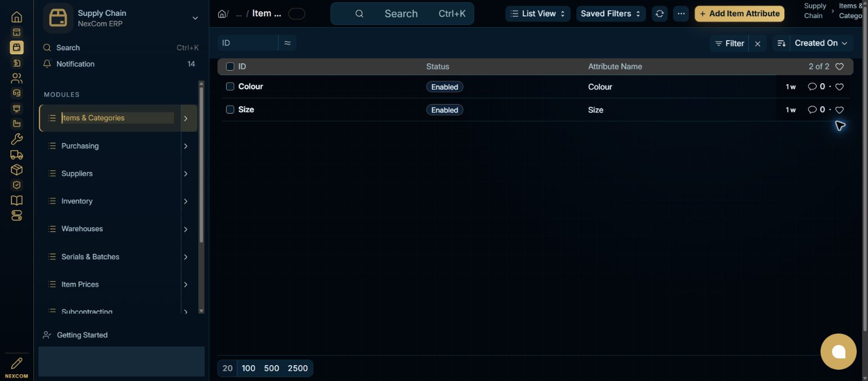Open the Colour attribute record
This screenshot has height=381, width=868.
coord(251,86)
